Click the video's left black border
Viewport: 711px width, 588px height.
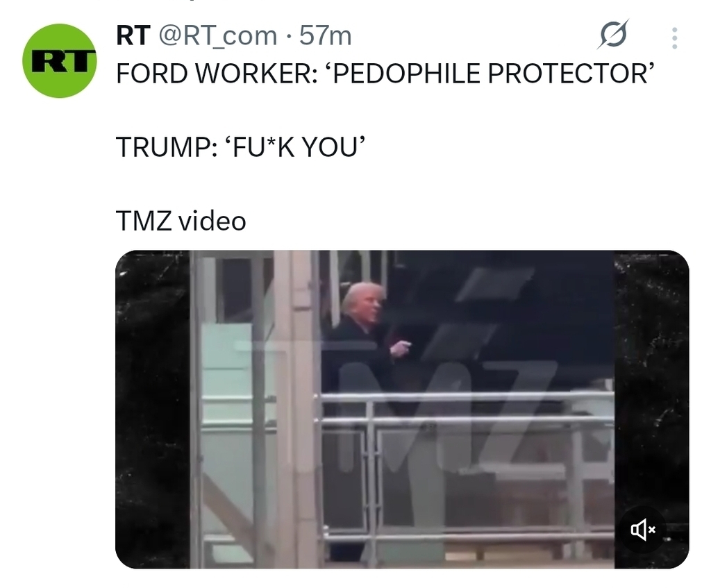pyautogui.click(x=152, y=410)
